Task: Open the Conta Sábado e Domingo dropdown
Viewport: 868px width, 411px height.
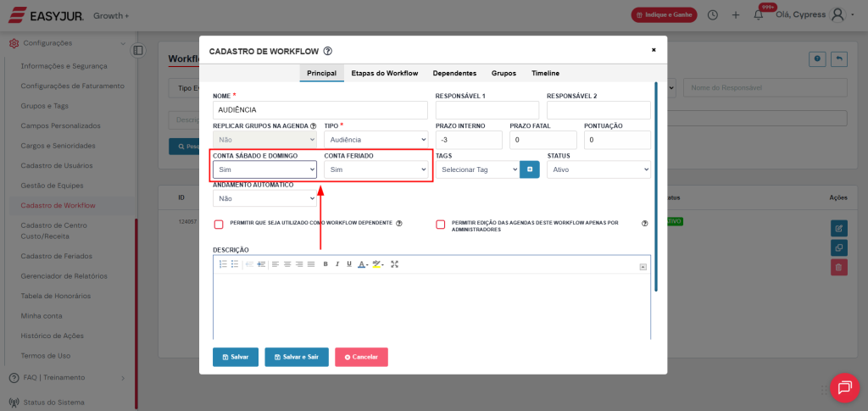Action: pyautogui.click(x=264, y=169)
